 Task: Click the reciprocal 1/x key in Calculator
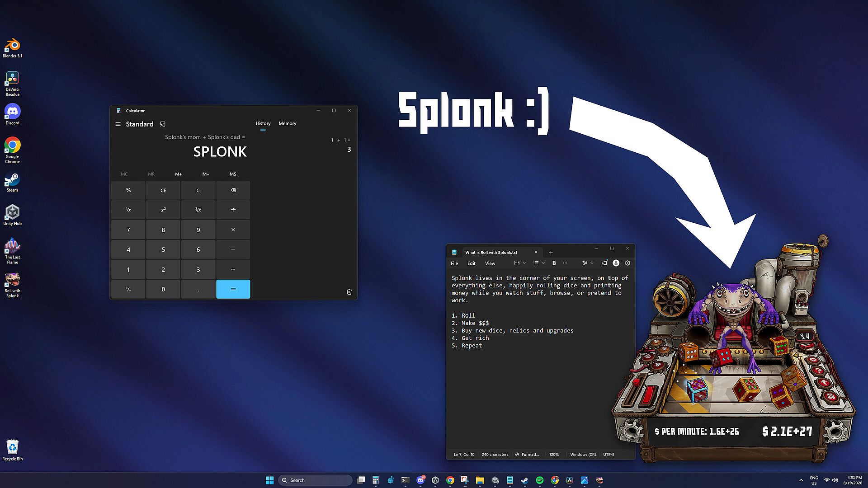128,210
